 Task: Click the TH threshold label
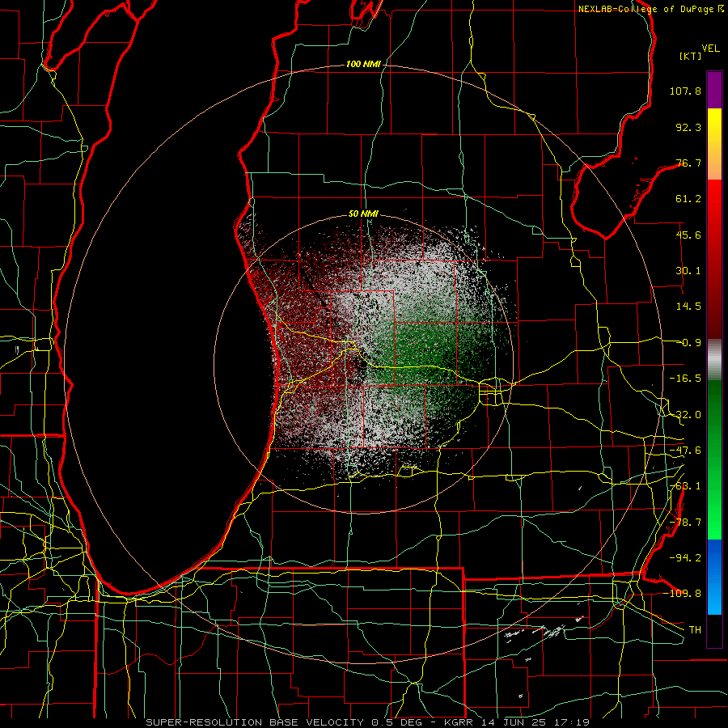(x=695, y=629)
